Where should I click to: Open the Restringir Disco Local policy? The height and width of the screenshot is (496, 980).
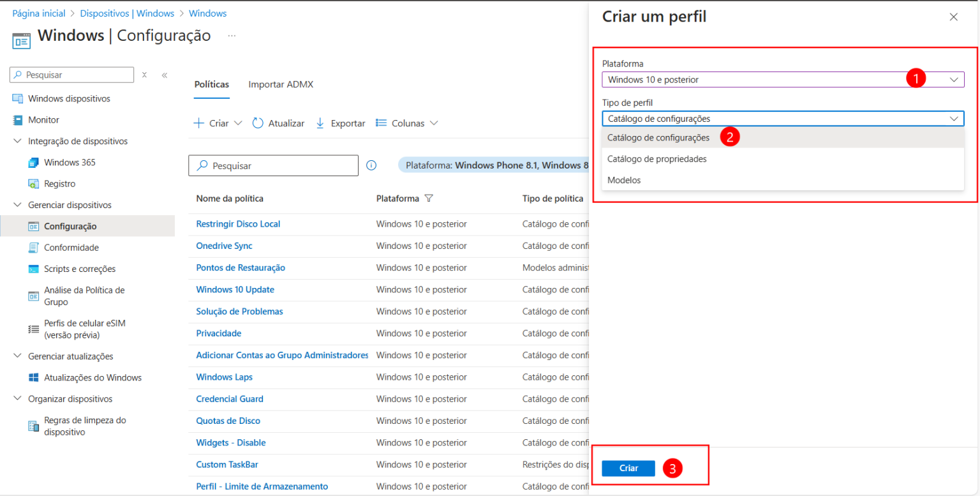tap(238, 223)
